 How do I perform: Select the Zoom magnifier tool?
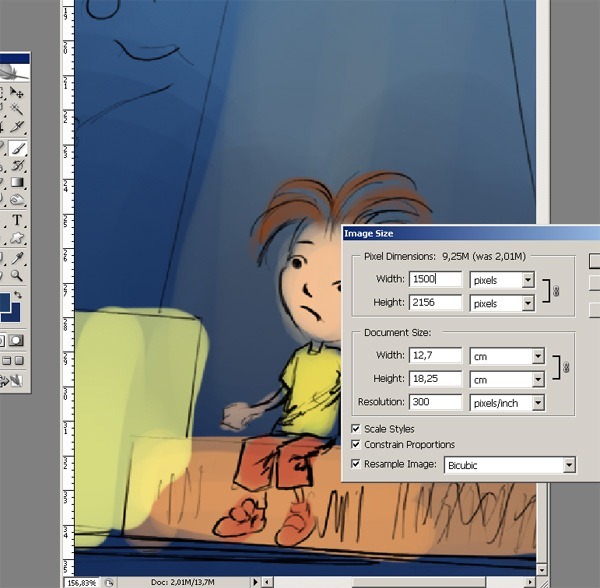click(18, 274)
